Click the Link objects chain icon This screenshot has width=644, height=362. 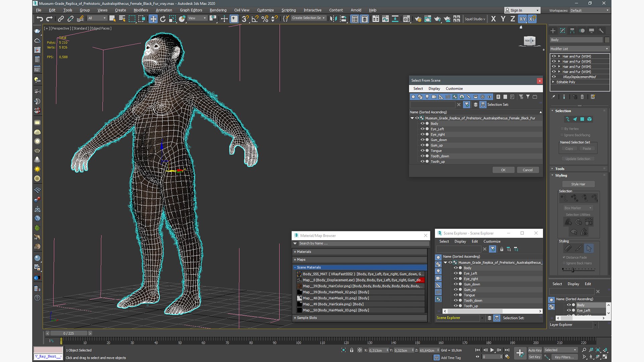61,19
